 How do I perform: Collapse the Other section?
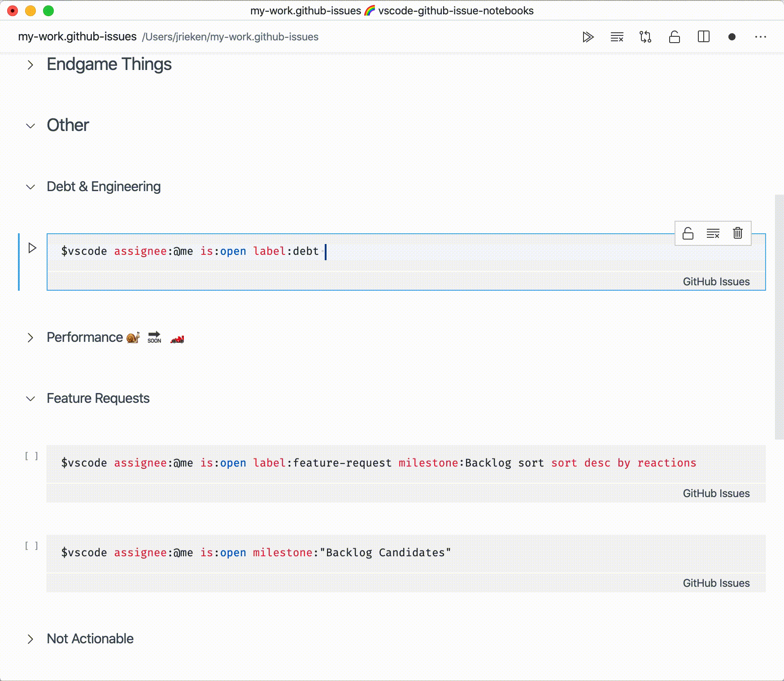coord(30,126)
